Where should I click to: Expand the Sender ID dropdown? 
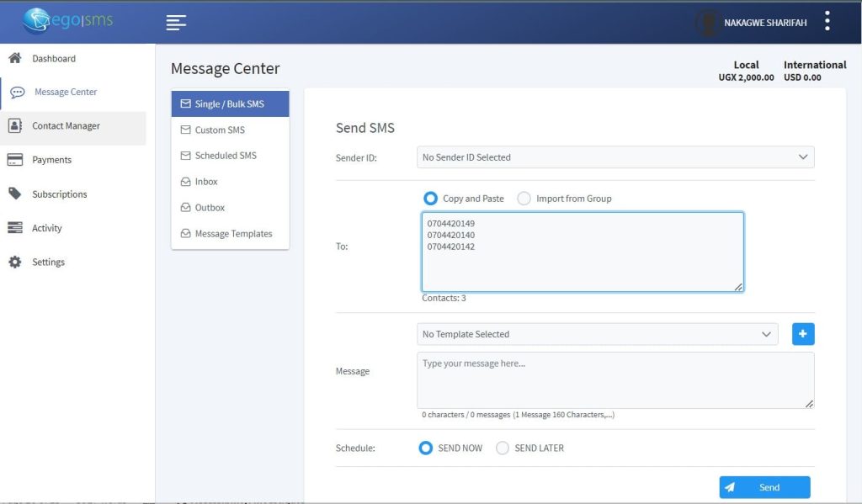615,157
